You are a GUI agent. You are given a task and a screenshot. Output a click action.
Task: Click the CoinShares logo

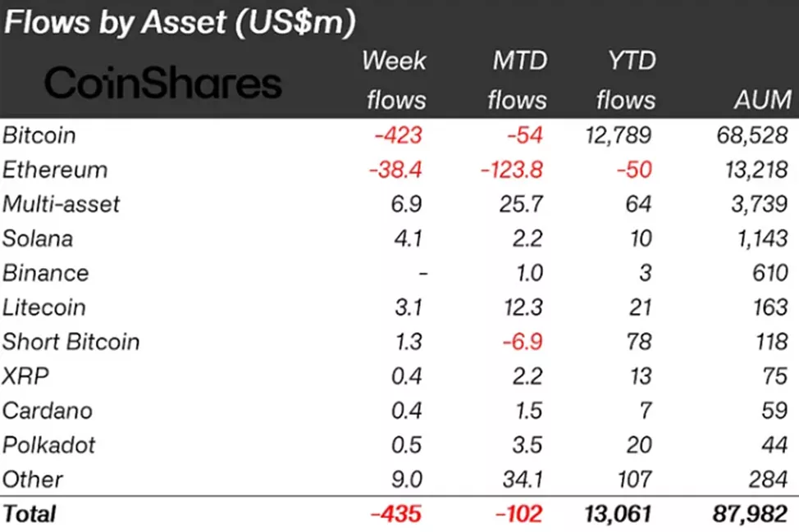162,84
